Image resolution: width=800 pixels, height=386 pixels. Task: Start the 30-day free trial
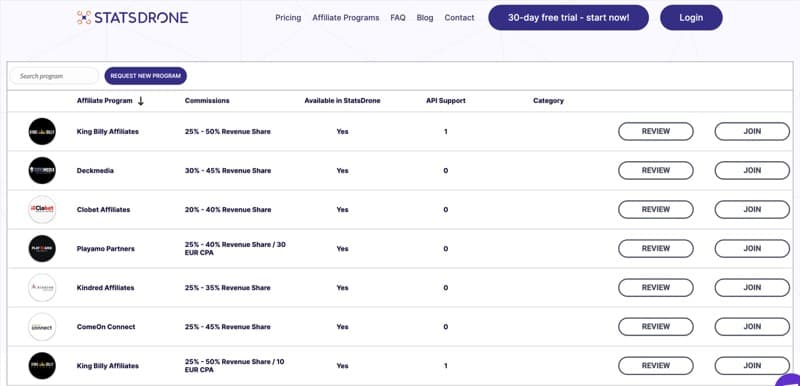(568, 18)
